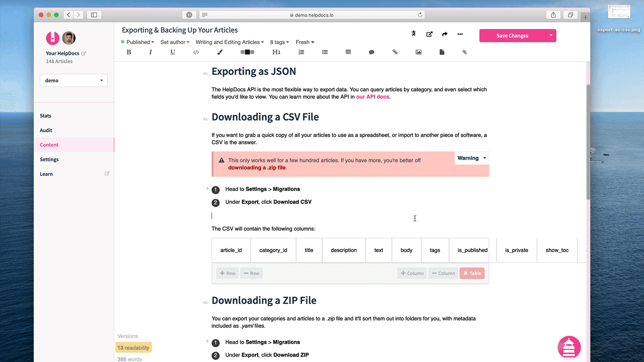
Task: Open the paintbrush style tool
Action: tap(220, 52)
